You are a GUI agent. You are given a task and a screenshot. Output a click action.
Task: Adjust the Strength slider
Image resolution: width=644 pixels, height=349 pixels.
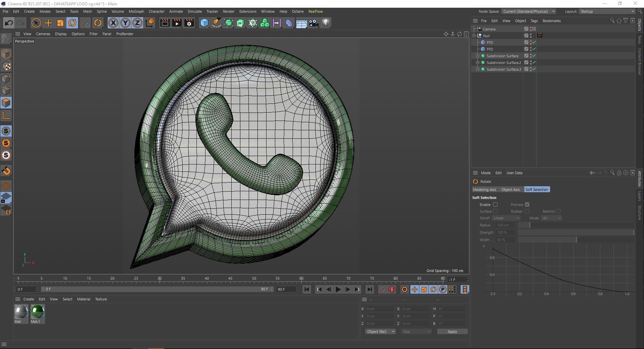coord(576,232)
